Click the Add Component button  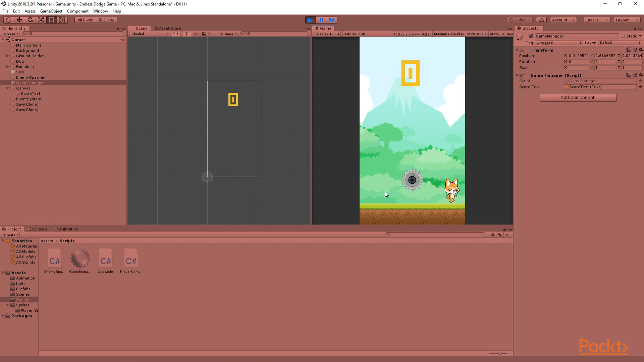tap(578, 98)
